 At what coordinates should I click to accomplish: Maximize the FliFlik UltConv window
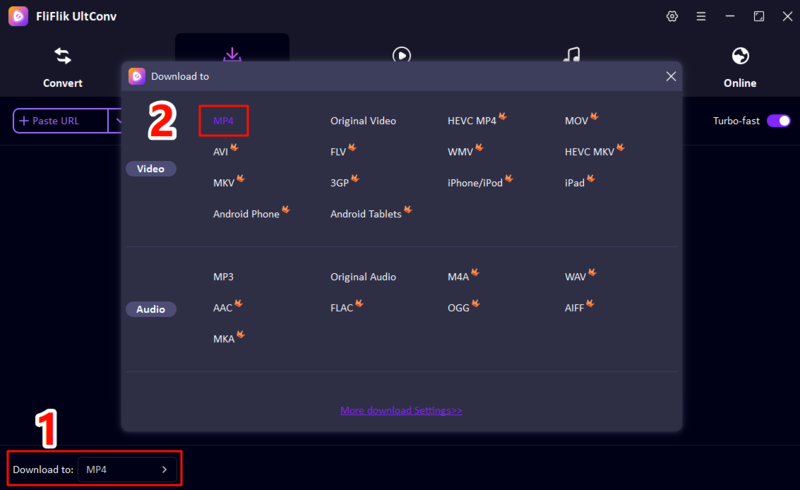[759, 16]
